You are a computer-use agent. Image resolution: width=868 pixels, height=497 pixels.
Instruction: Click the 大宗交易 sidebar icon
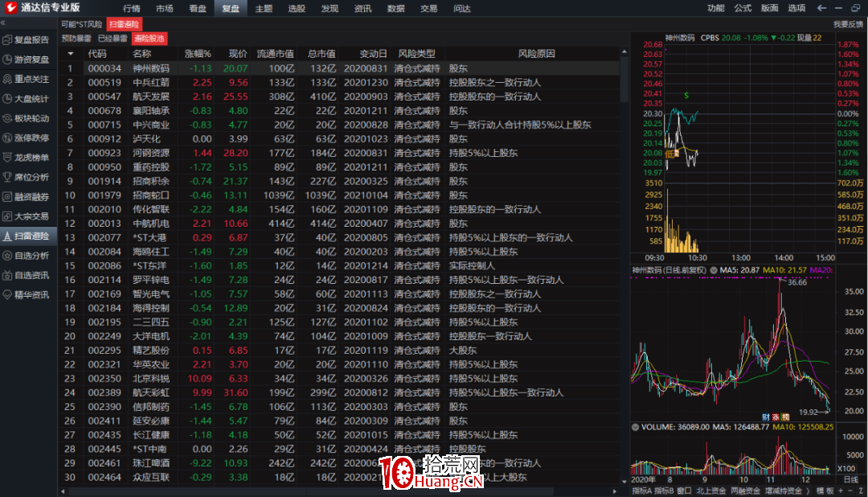coord(7,216)
